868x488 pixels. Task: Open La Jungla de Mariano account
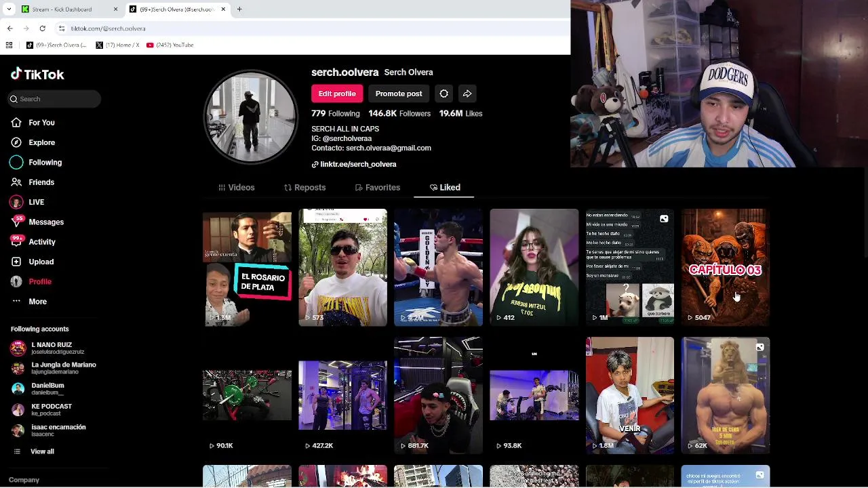click(x=53, y=368)
